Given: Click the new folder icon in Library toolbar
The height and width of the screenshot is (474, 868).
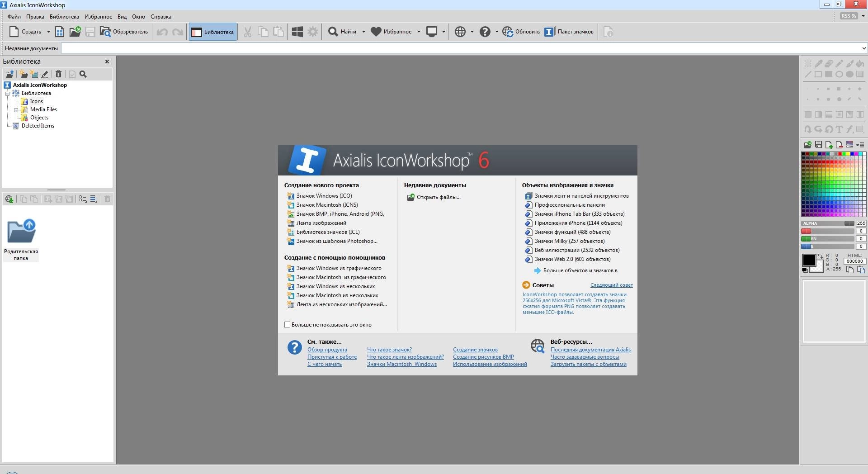Looking at the screenshot, I should 24,74.
